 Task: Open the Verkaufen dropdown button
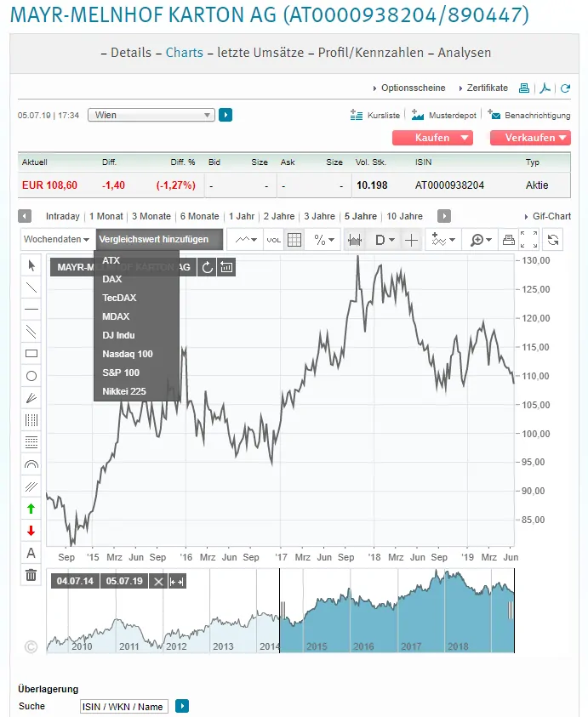click(x=530, y=138)
